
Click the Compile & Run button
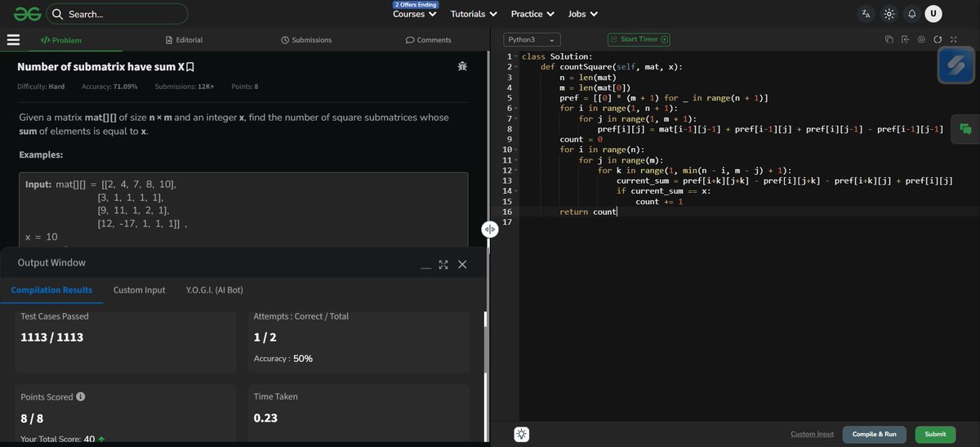875,434
